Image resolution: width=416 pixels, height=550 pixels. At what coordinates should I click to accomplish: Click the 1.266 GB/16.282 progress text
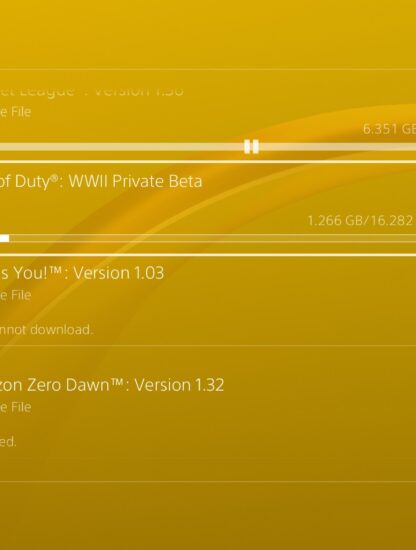coord(360,221)
